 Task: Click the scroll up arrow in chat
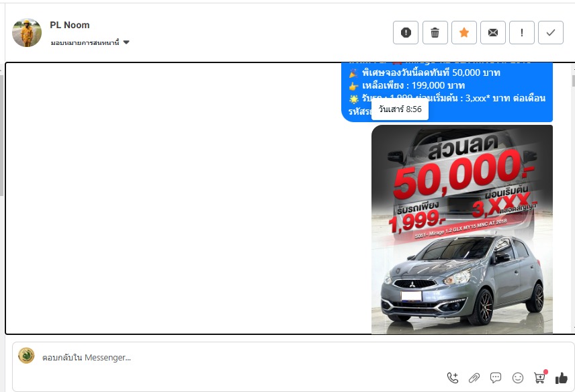pyautogui.click(x=572, y=68)
